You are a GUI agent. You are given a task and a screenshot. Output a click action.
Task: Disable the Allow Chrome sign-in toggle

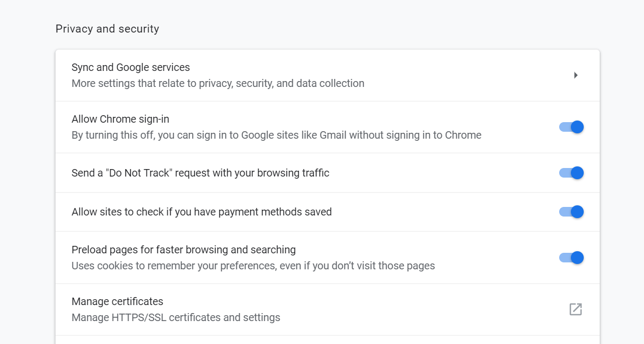pos(571,127)
